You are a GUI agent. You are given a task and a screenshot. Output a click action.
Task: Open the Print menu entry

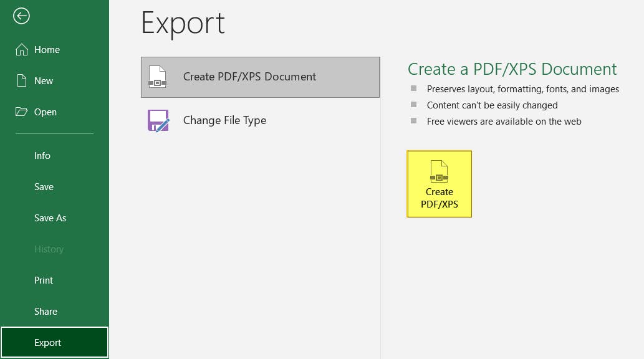[44, 280]
